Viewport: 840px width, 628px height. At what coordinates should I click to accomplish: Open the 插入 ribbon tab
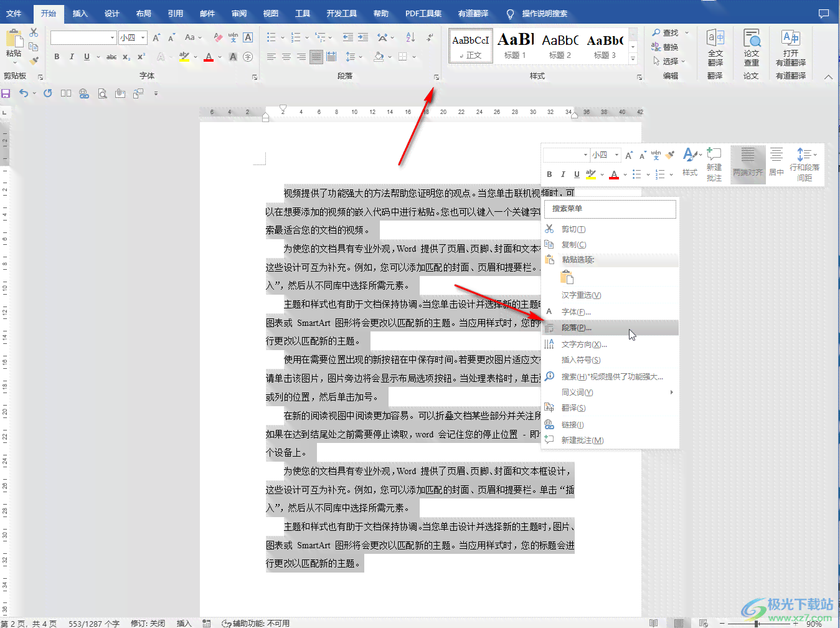[x=80, y=13]
